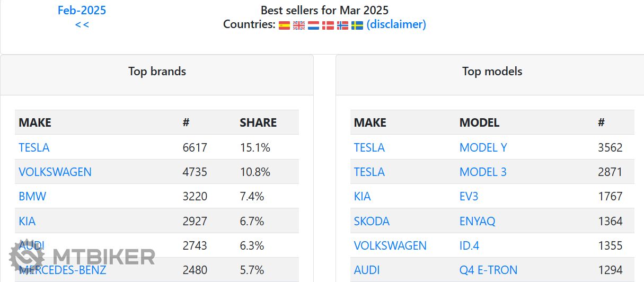Open the MODEL Y model link
644x282 pixels.
(483, 147)
